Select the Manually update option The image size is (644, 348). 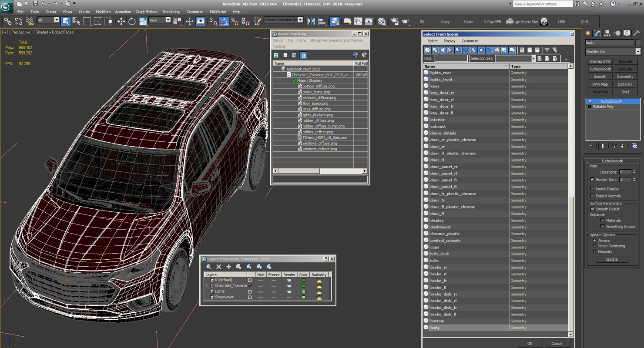[594, 251]
